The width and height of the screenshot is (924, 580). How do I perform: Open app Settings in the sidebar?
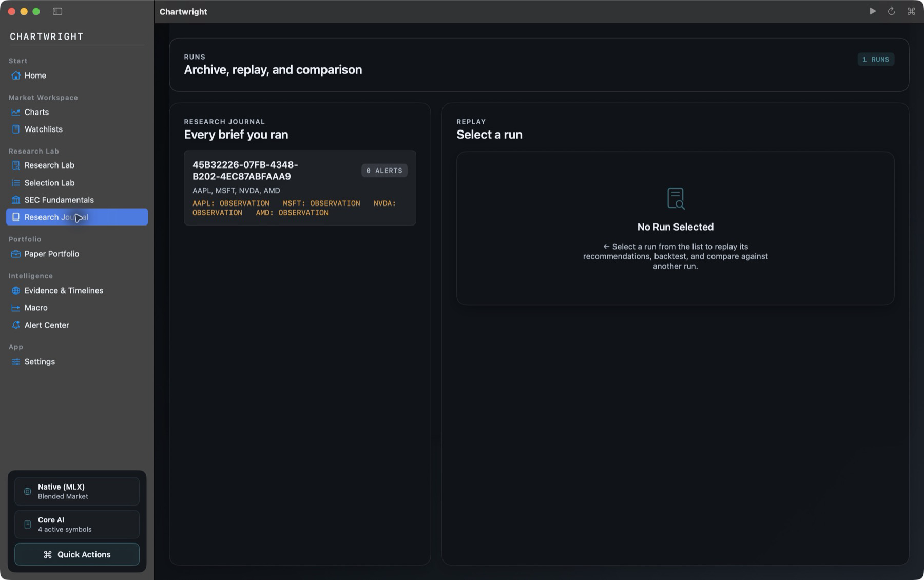[77, 362]
